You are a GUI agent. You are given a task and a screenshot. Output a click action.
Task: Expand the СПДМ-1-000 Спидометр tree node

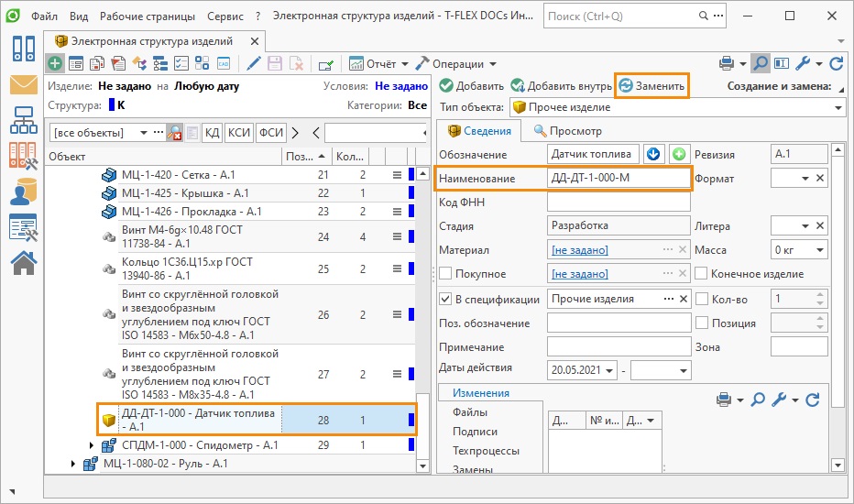91,445
